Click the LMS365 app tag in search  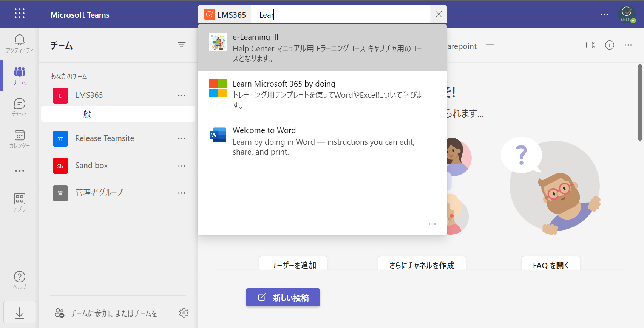(225, 15)
